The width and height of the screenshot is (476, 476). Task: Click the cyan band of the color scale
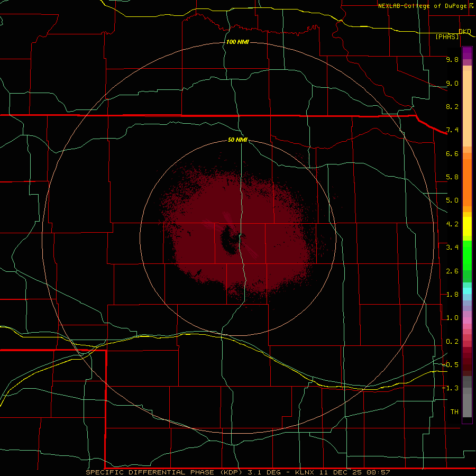coord(467,291)
